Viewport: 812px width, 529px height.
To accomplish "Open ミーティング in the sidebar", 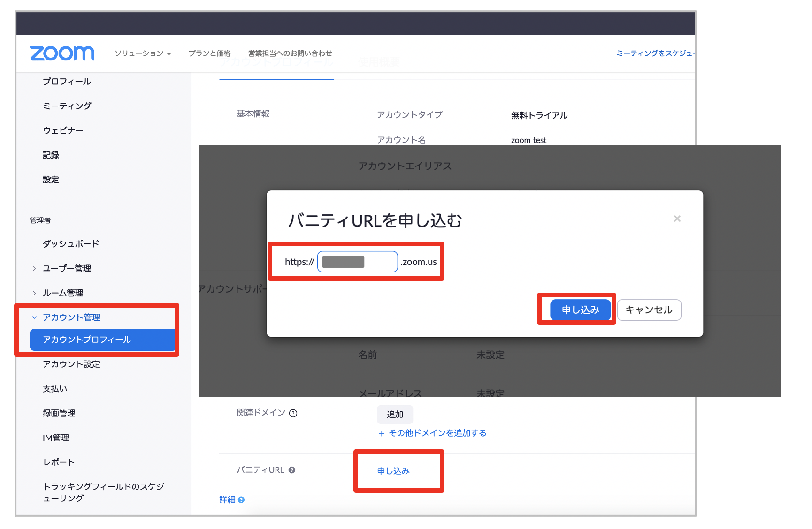I will 67,106.
